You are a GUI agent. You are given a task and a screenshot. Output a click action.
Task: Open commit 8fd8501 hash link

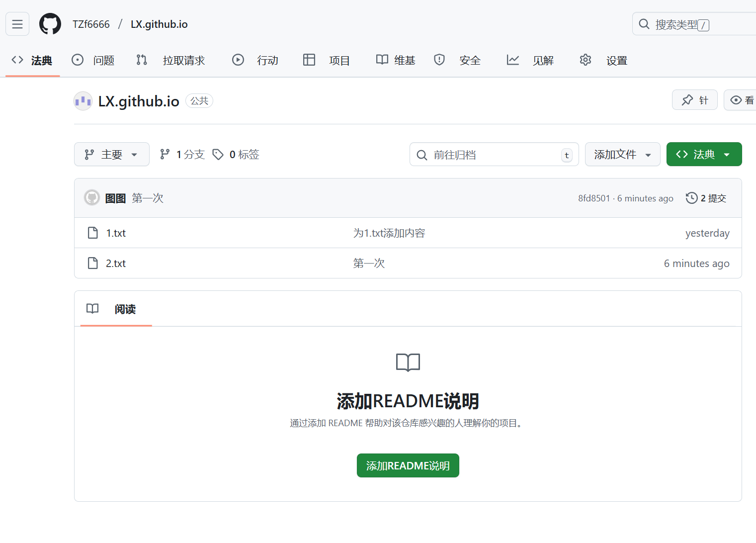click(x=593, y=198)
